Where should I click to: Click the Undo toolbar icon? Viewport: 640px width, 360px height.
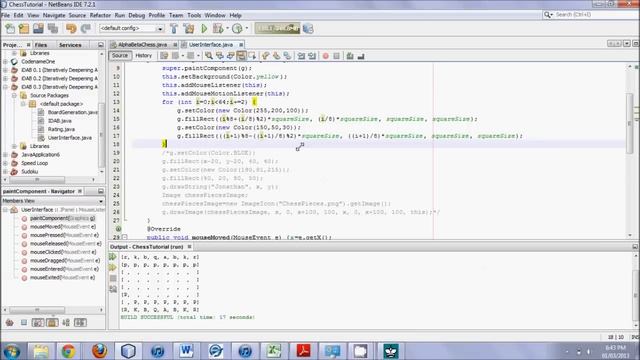[71, 29]
